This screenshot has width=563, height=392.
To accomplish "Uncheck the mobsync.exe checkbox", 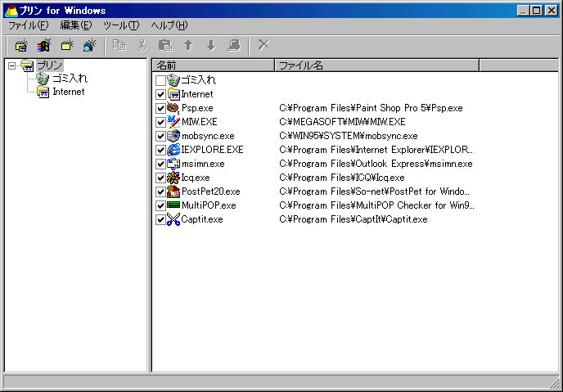I will [160, 136].
